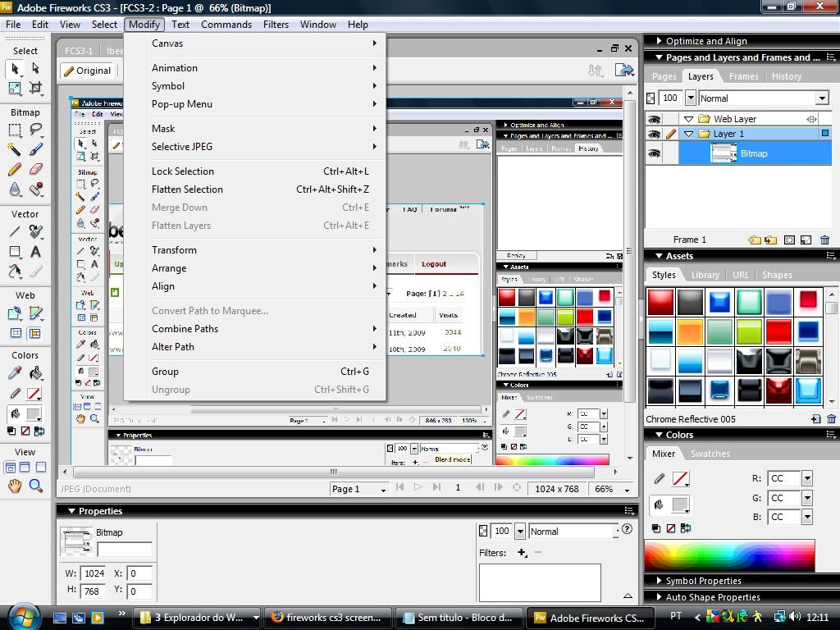The width and height of the screenshot is (840, 630).
Task: Open Sem título Bloco taskbar button
Action: tap(459, 618)
